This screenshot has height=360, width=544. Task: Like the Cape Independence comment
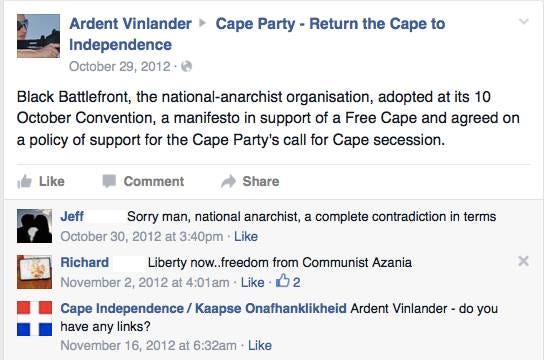[260, 345]
